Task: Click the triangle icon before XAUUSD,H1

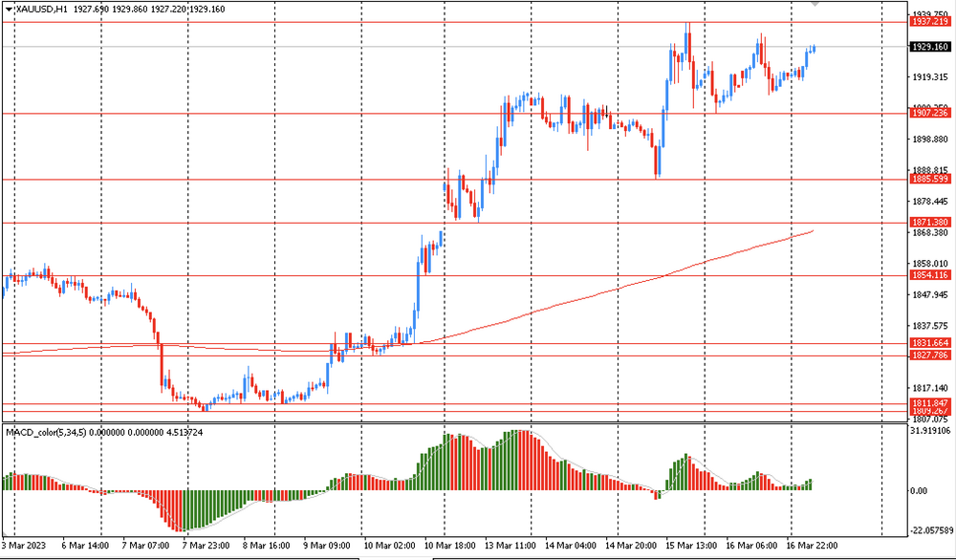Action: (x=9, y=10)
